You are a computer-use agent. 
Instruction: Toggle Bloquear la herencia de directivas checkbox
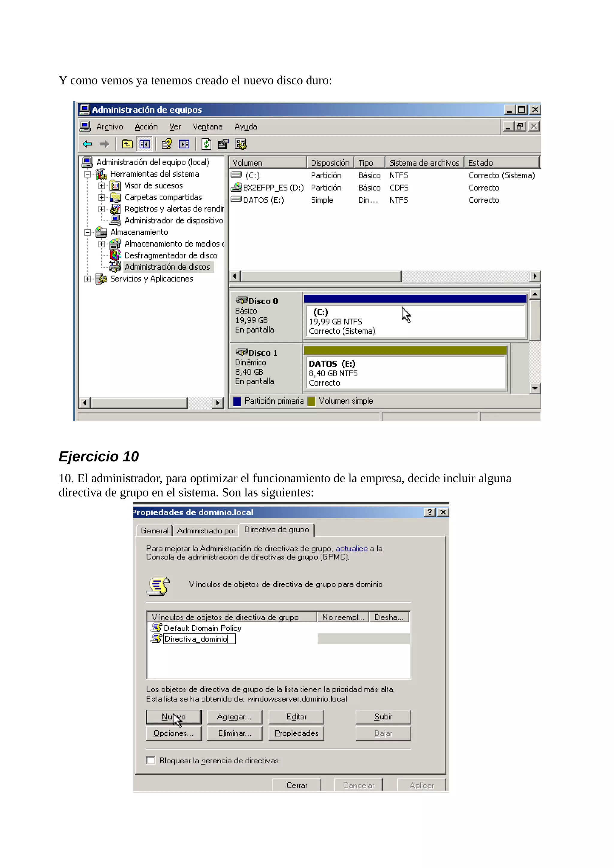pyautogui.click(x=151, y=760)
